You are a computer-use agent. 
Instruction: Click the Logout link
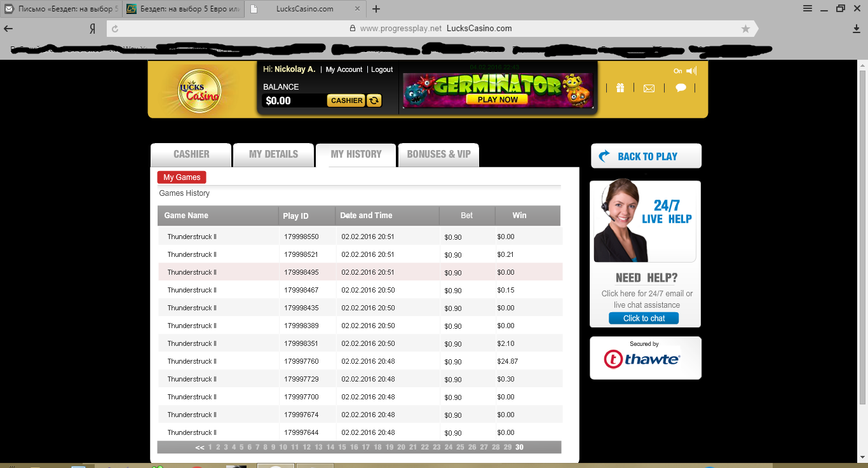tap(382, 69)
